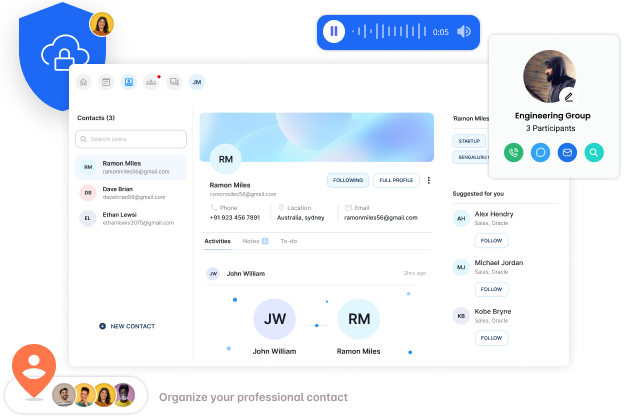Open the Home icon in top navigation
Viewport: 634px width, 420px height.
[84, 82]
